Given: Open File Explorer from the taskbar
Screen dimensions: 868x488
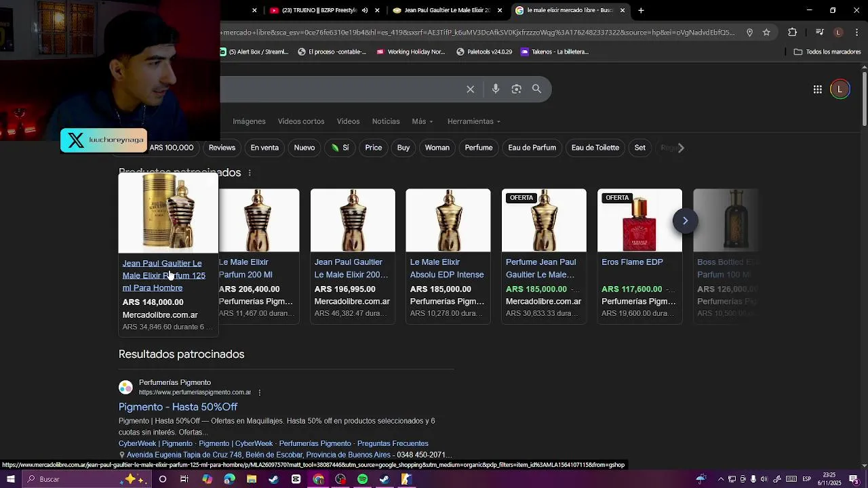Looking at the screenshot, I should pos(252,479).
